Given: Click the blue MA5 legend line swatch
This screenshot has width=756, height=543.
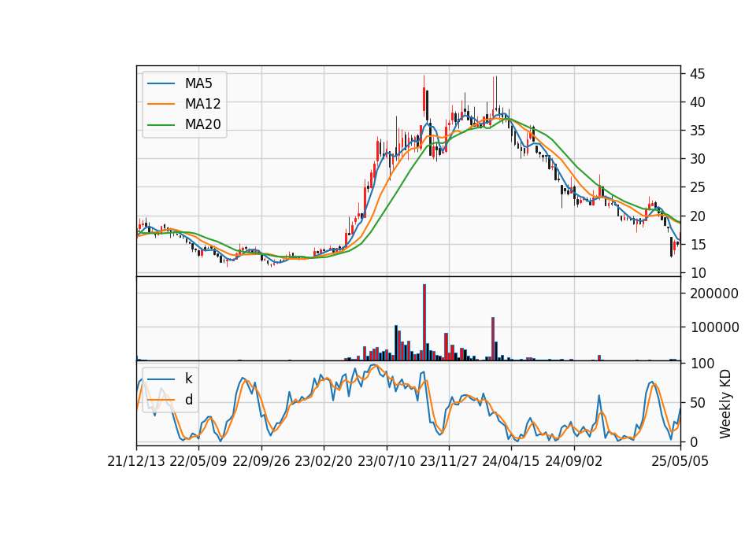Looking at the screenshot, I should coord(161,83).
